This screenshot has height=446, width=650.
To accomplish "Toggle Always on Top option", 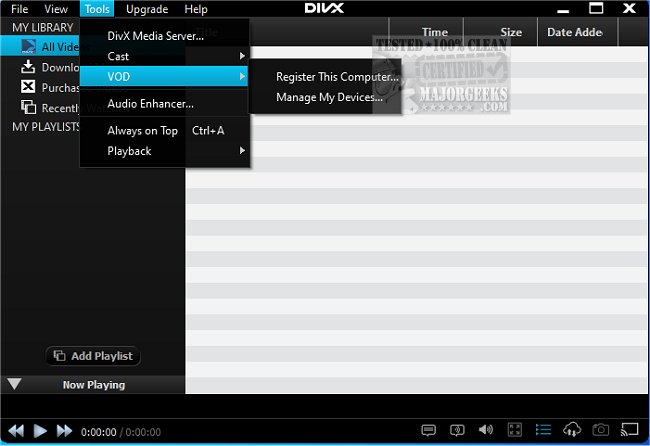I will click(x=165, y=131).
